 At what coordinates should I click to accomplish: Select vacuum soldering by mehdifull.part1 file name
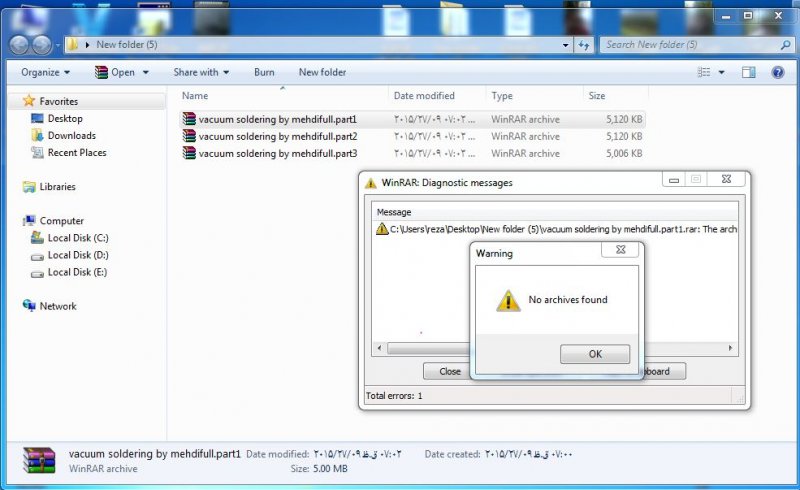pos(278,119)
